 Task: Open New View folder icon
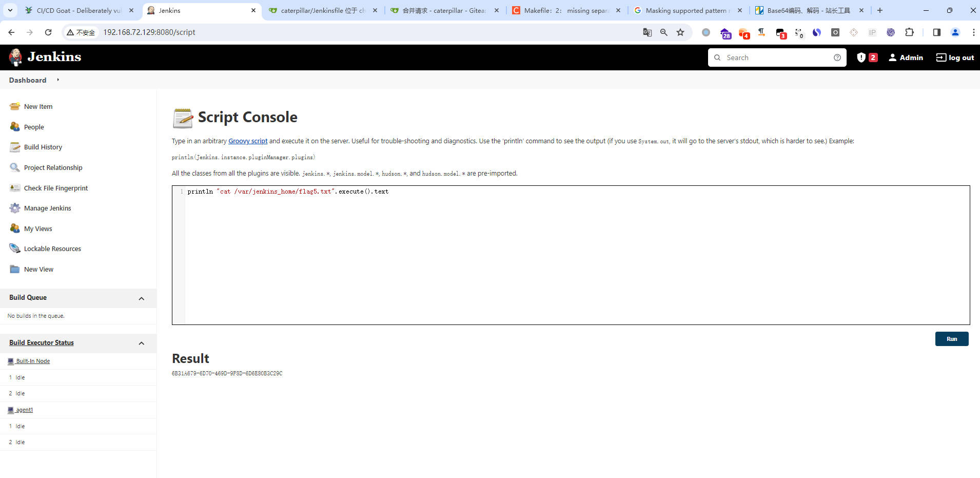pos(15,269)
